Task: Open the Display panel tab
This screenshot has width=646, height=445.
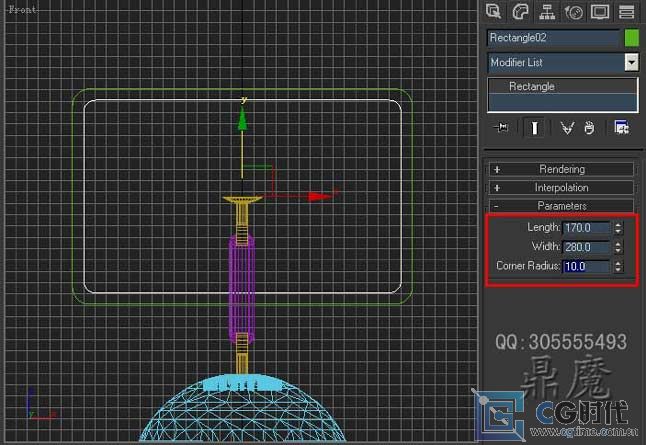Action: point(600,12)
